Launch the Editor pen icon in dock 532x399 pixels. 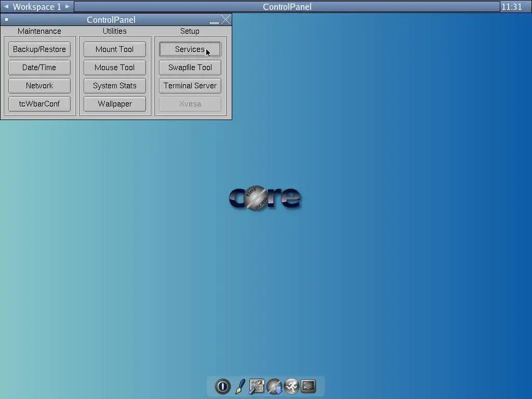(240, 386)
